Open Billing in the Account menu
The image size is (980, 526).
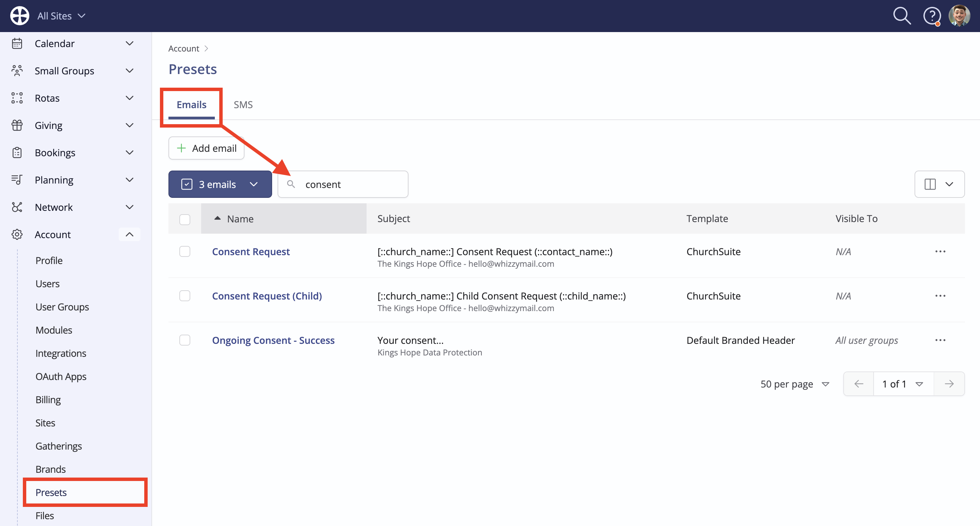coord(48,400)
